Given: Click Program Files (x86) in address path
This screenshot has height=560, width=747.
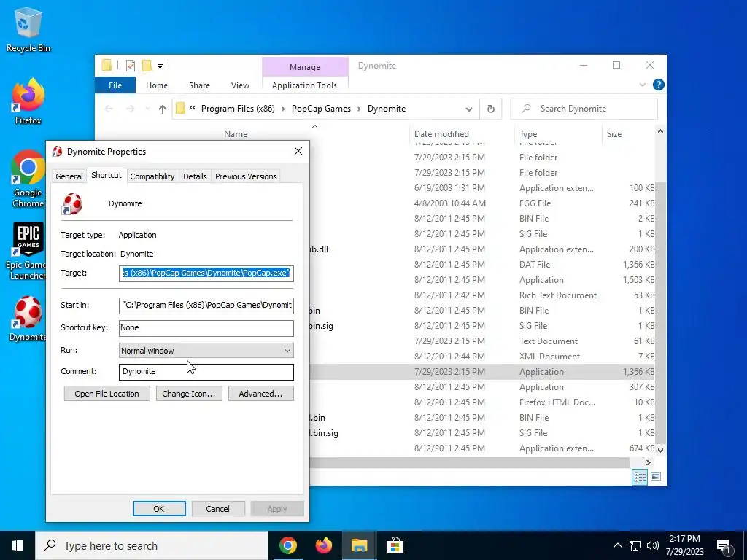Looking at the screenshot, I should [x=238, y=109].
